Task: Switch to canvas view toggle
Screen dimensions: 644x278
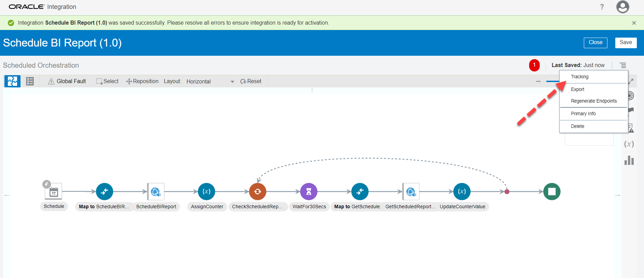Action: pyautogui.click(x=12, y=81)
